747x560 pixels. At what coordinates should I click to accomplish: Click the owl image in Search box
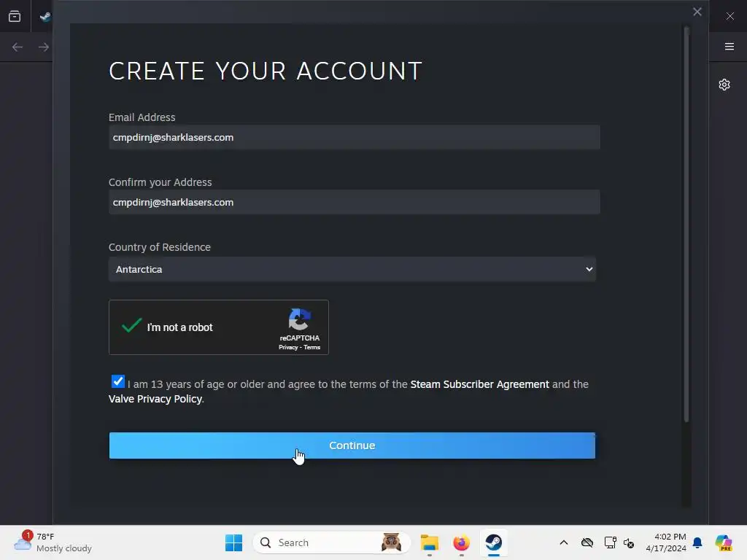(391, 542)
